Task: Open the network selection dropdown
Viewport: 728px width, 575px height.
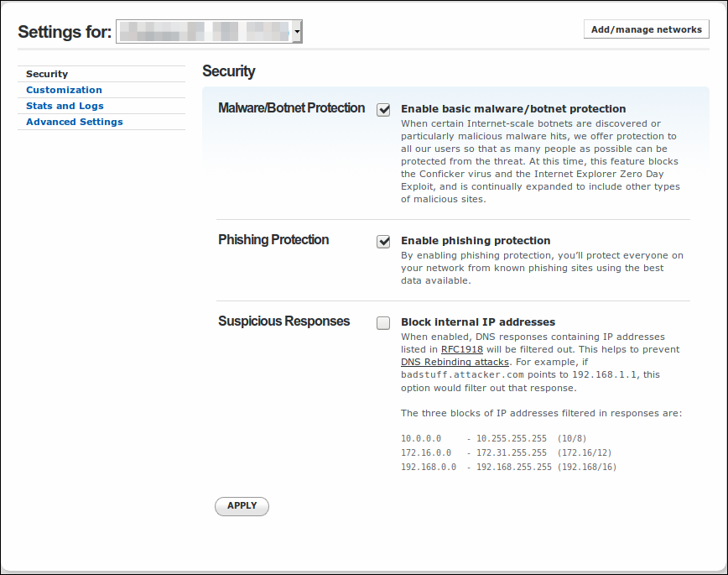Action: pyautogui.click(x=209, y=33)
